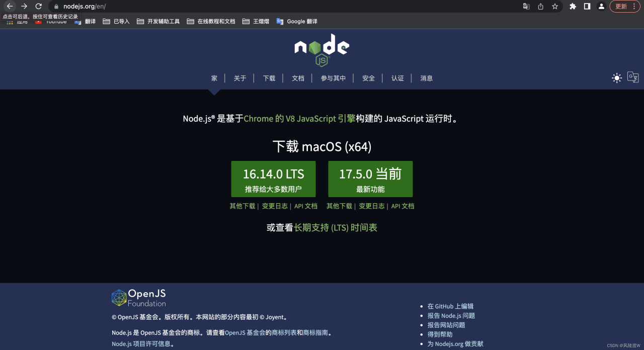
Task: Open the 王熠熠 bookmarks folder
Action: 256,21
